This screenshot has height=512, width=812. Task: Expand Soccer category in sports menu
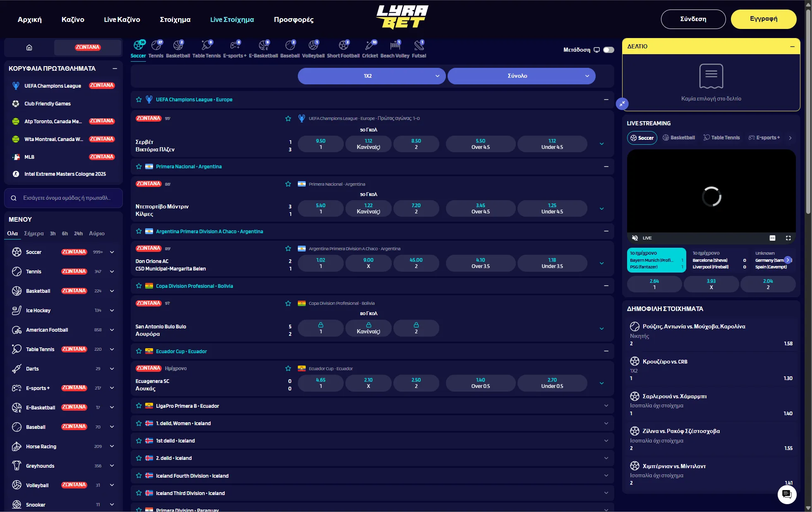(112, 252)
